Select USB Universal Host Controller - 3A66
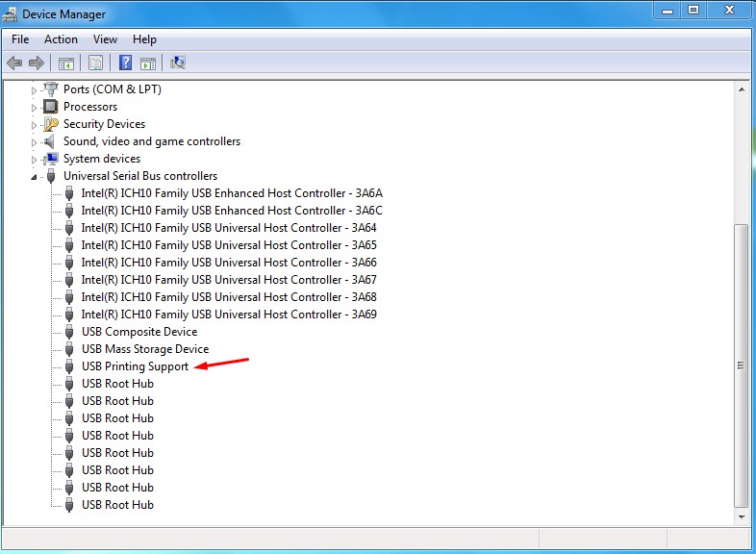The height and width of the screenshot is (554, 756). [x=229, y=263]
